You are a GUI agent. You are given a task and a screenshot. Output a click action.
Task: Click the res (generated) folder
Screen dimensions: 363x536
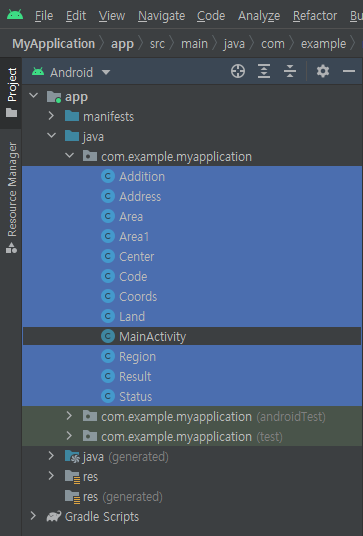pyautogui.click(x=113, y=497)
